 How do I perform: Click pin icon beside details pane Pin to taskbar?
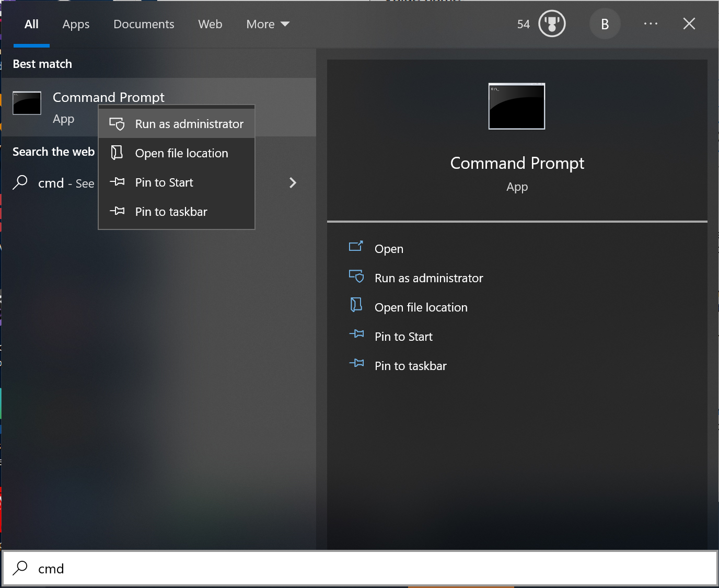click(356, 363)
